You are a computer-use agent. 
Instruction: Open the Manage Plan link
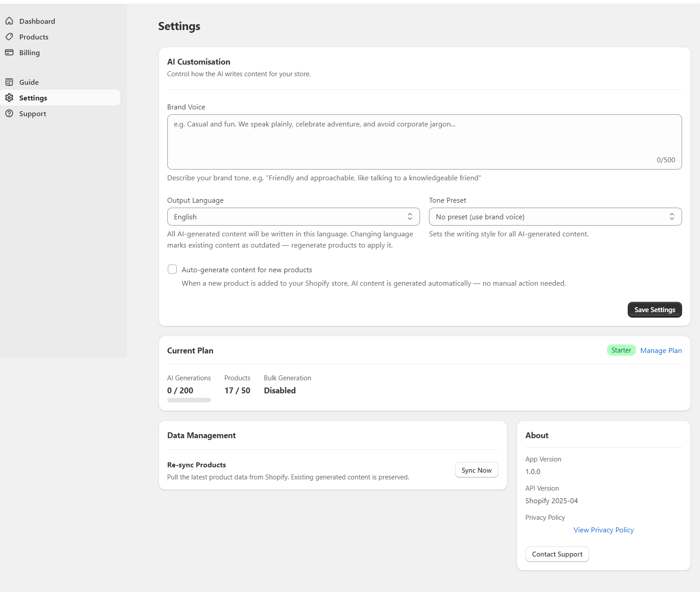click(661, 351)
